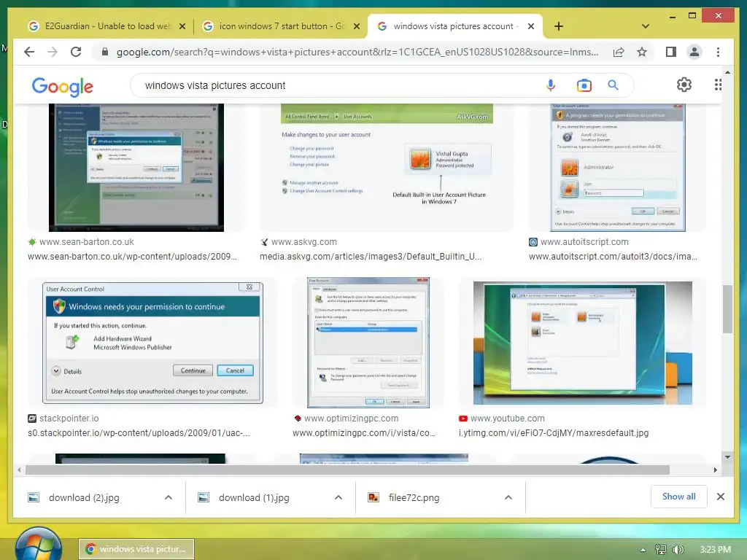Open filee72c.png download
The height and width of the screenshot is (560, 747).
coord(414,497)
